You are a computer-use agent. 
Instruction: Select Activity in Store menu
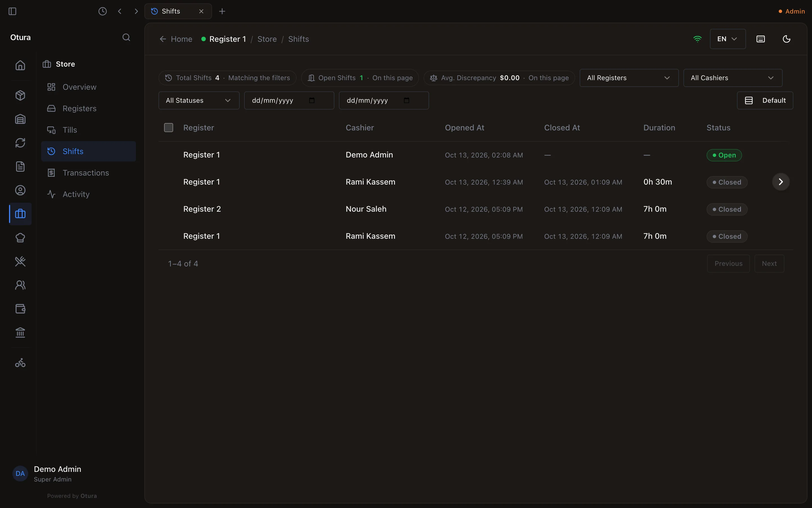[x=88, y=194]
